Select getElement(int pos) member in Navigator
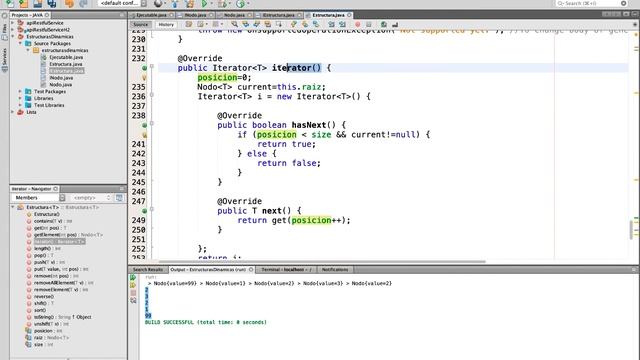This screenshot has width=640, height=360. (x=68, y=235)
